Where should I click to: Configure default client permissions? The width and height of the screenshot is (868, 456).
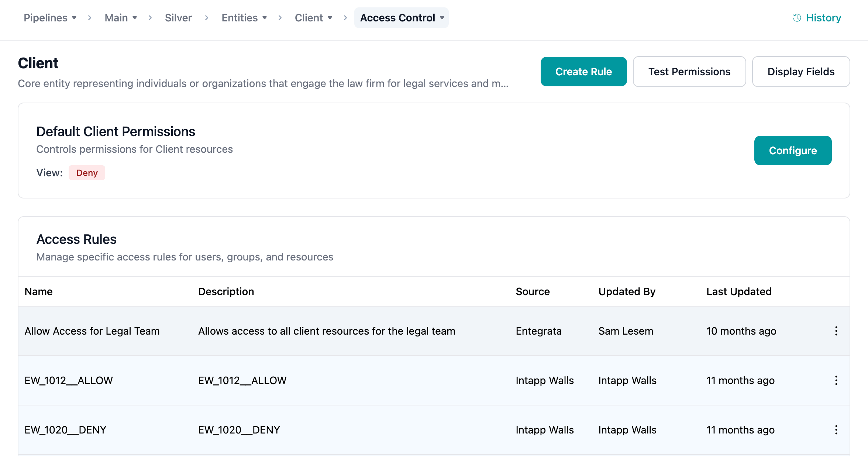click(x=793, y=151)
